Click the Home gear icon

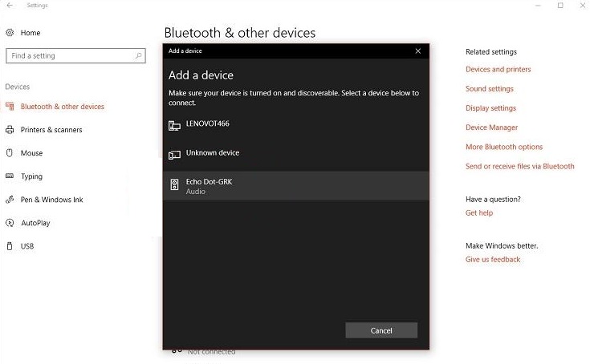(10, 33)
